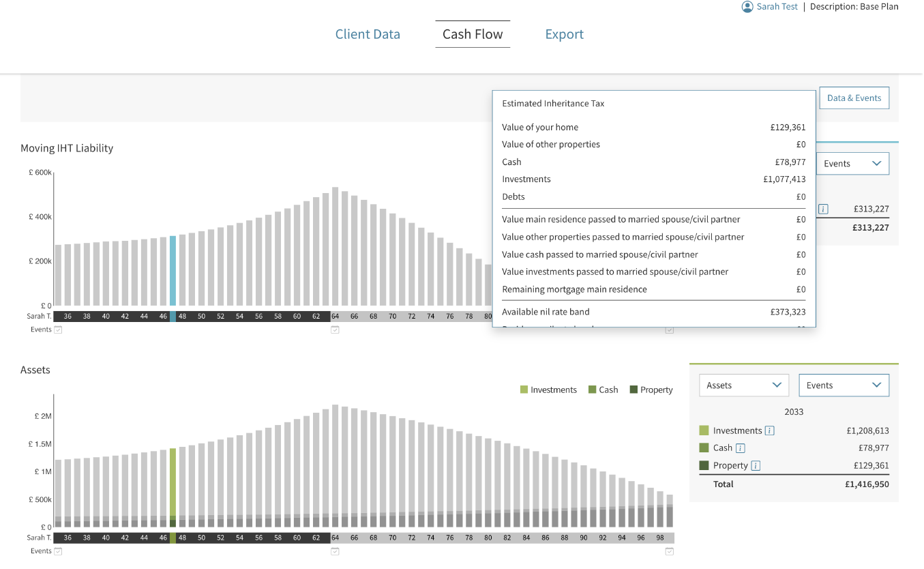The width and height of the screenshot is (924, 569).
Task: Toggle the first event marker under the Assets chart
Action: click(58, 551)
